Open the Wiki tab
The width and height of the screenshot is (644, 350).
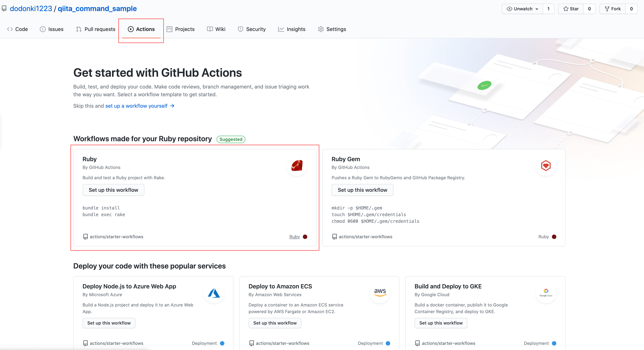[x=216, y=29]
